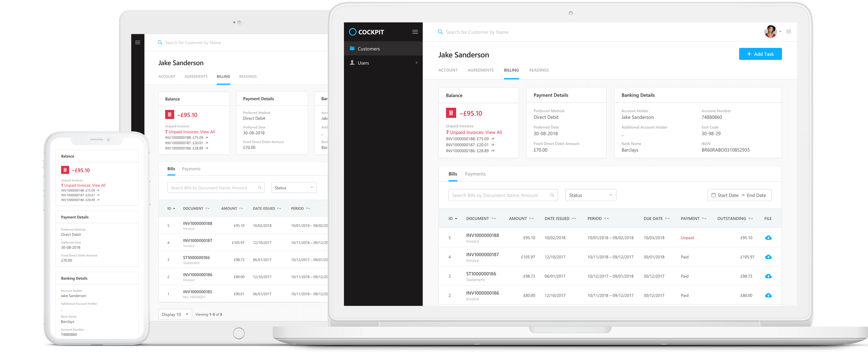868x355 pixels.
Task: Click the hamburger menu beside Cockpit logo
Action: point(415,32)
